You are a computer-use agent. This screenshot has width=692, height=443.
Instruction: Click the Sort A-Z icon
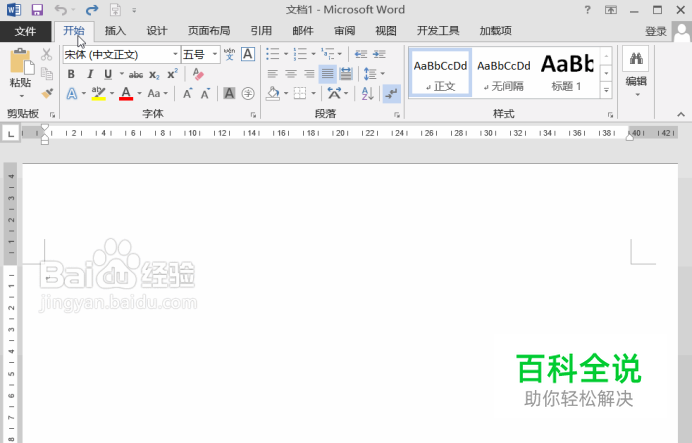coord(367,94)
